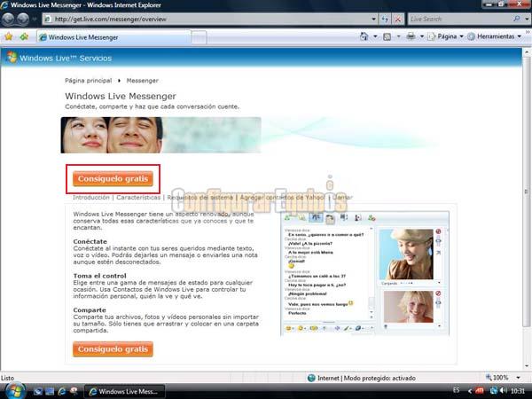The height and width of the screenshot is (399, 532).
Task: Click the network tray icon
Action: point(494,390)
